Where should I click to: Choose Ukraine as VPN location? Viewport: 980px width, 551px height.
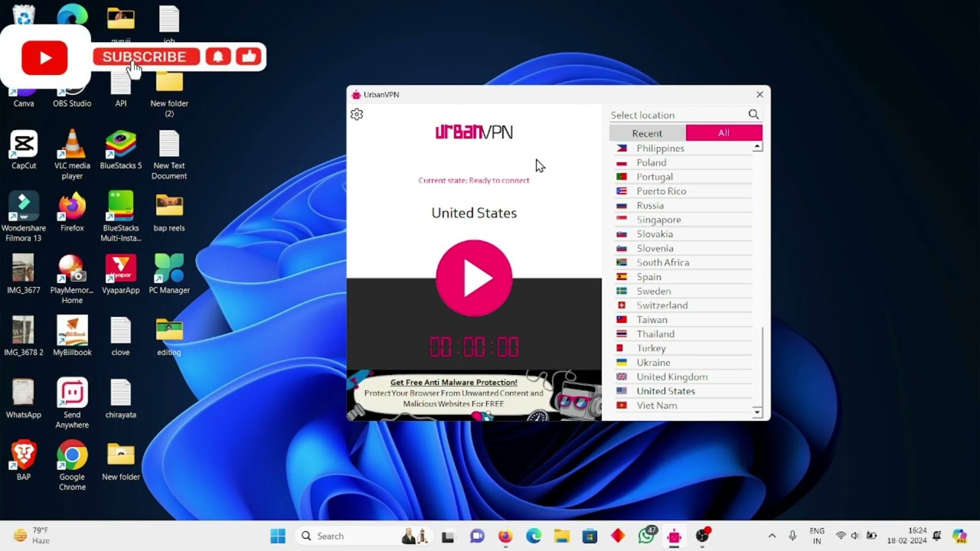(684, 363)
